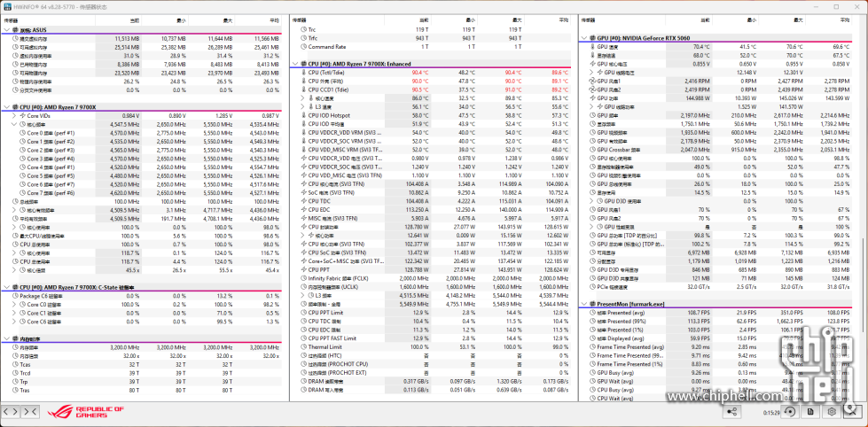Image resolution: width=868 pixels, height=427 pixels.
Task: Click the lightning icon beside Core VIDs
Action: [23, 115]
